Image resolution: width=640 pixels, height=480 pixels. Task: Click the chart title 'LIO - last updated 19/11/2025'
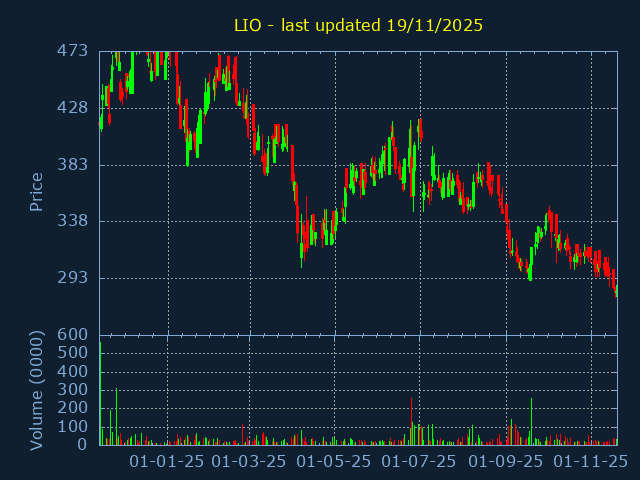(358, 25)
